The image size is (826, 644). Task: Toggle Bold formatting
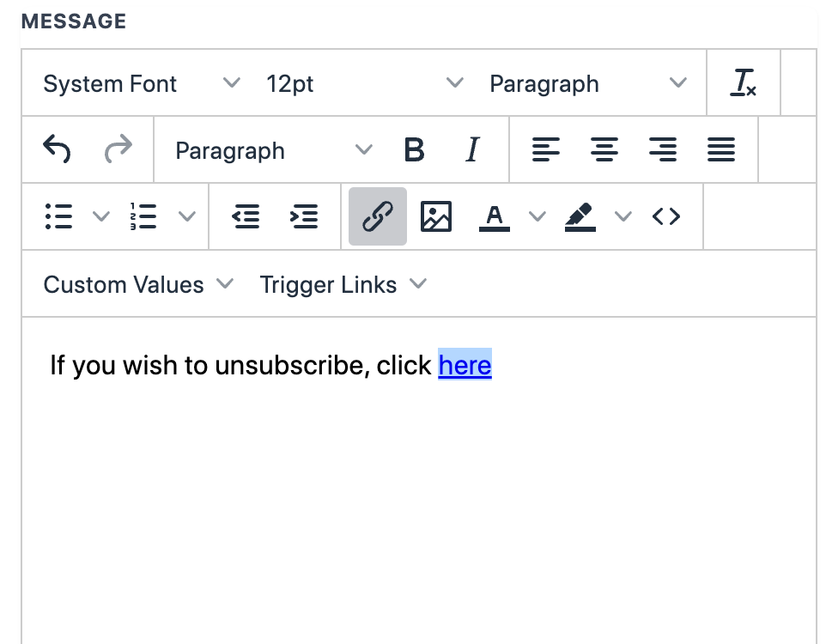414,149
